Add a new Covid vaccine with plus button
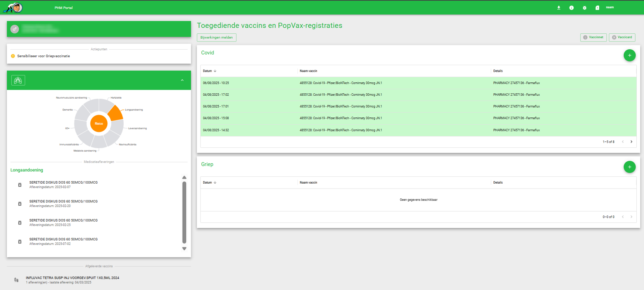This screenshot has width=644, height=290. point(629,55)
